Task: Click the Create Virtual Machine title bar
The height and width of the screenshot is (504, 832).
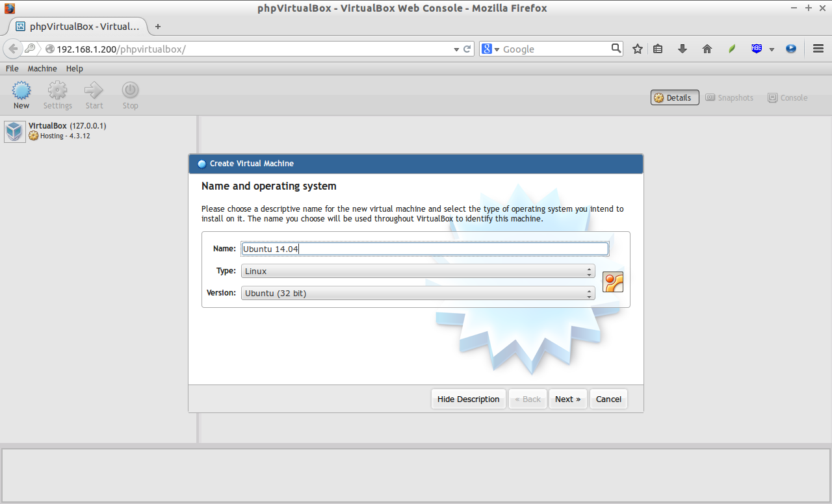Action: [x=416, y=164]
